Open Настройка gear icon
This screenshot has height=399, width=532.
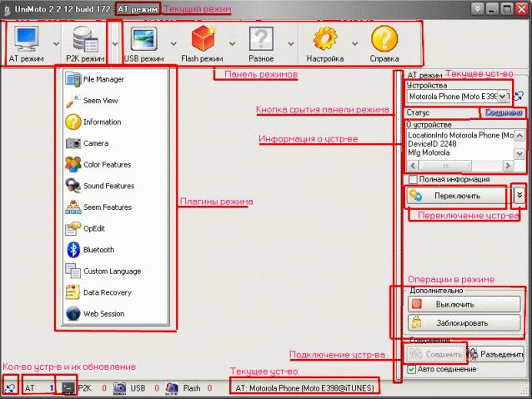click(x=325, y=39)
